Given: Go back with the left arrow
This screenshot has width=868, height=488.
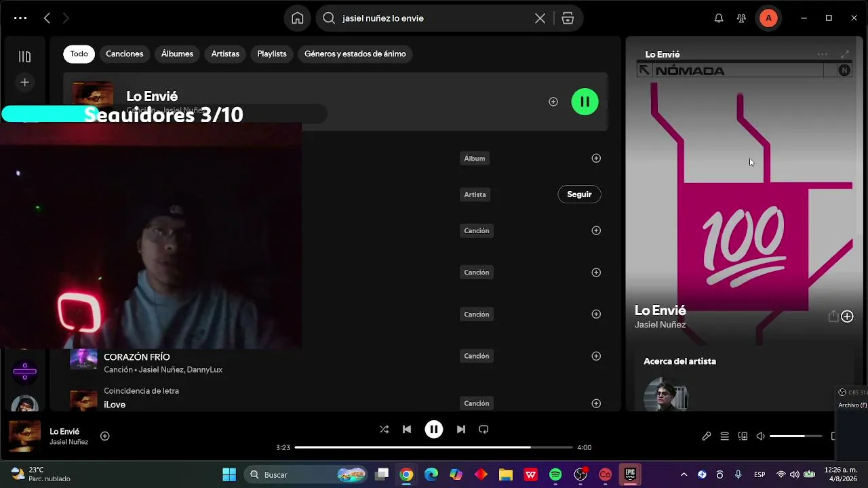Looking at the screenshot, I should tap(47, 18).
